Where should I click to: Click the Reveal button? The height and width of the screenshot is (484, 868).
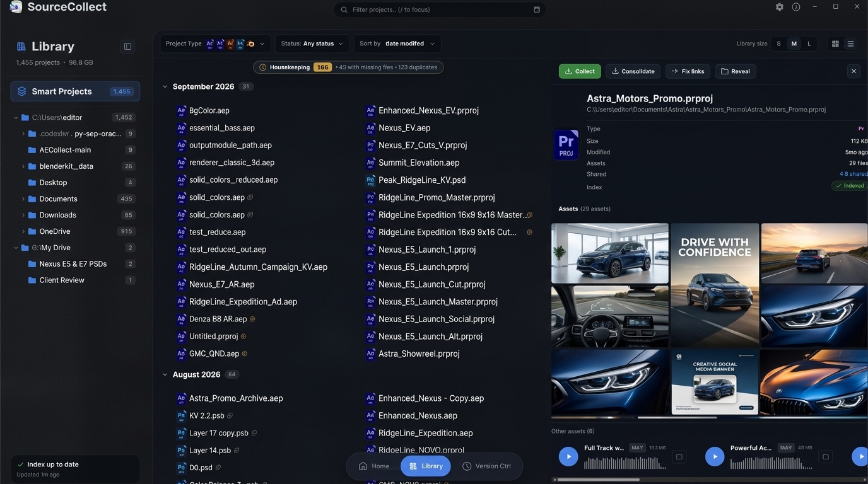point(736,71)
